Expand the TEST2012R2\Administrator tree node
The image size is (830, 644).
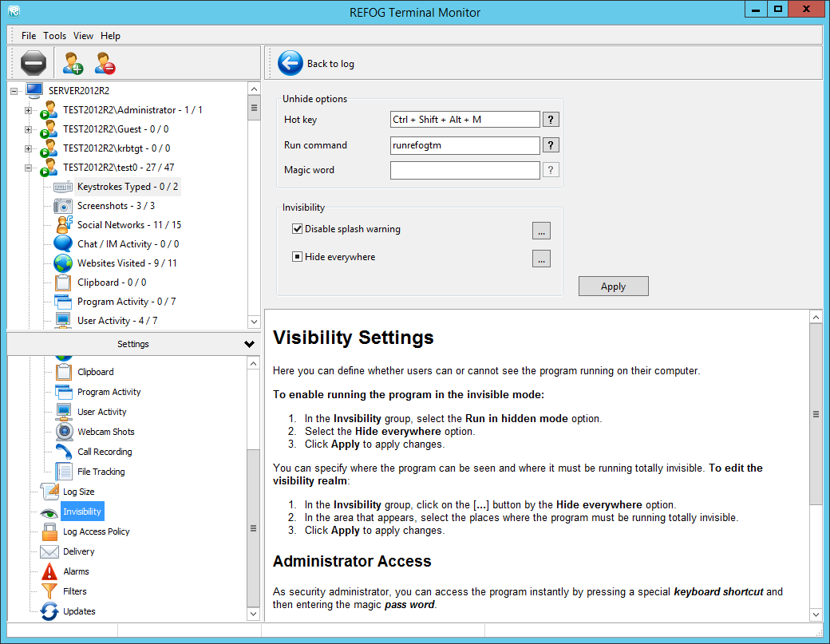click(28, 110)
